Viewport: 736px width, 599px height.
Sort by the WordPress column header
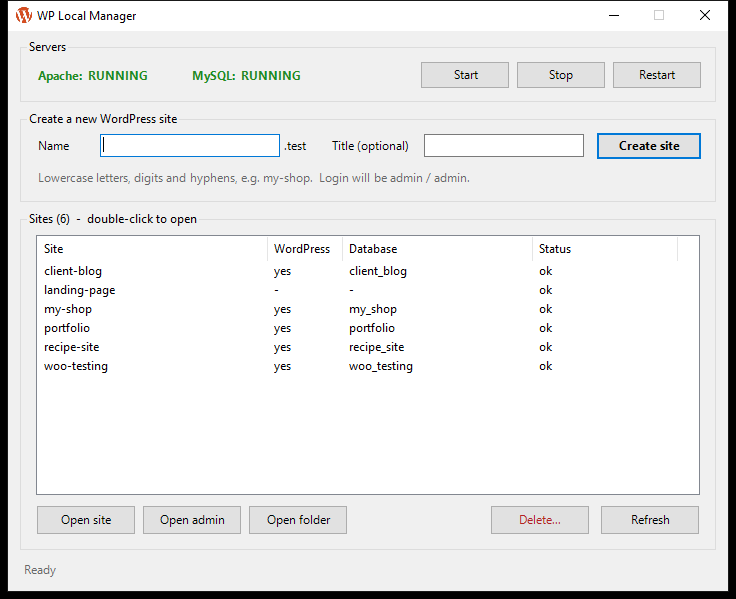click(x=305, y=249)
